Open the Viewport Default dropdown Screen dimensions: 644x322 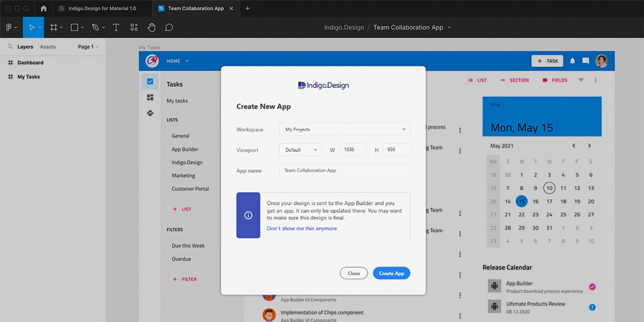(x=300, y=150)
